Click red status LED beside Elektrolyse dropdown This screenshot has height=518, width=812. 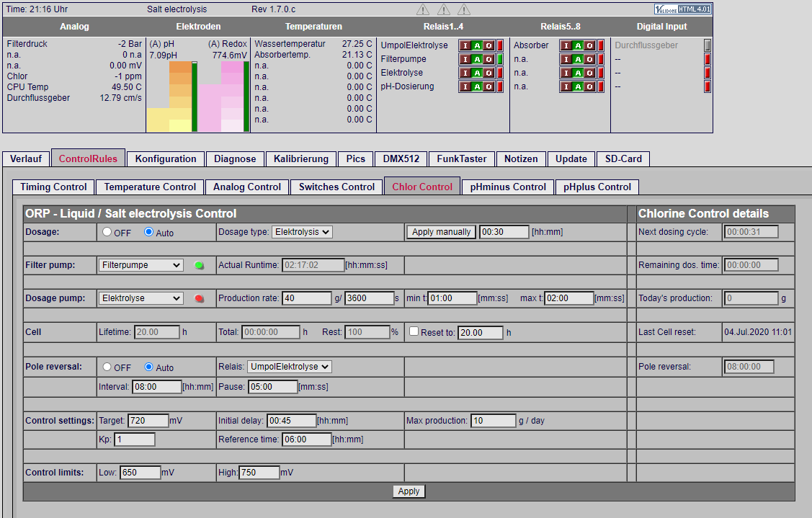pos(199,298)
